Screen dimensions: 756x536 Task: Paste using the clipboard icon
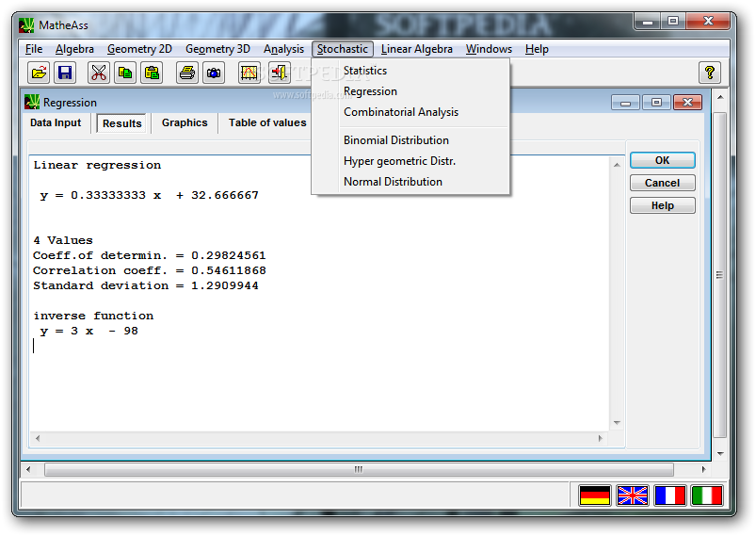pos(152,73)
